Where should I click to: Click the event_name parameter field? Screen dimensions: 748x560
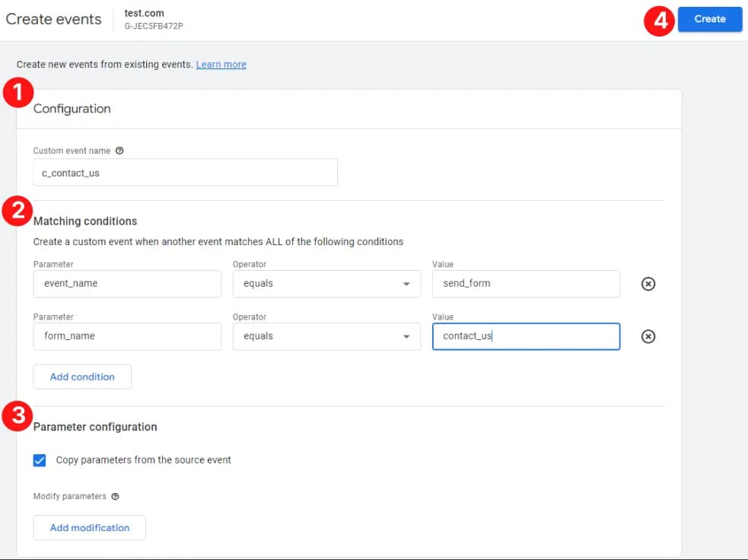click(127, 284)
